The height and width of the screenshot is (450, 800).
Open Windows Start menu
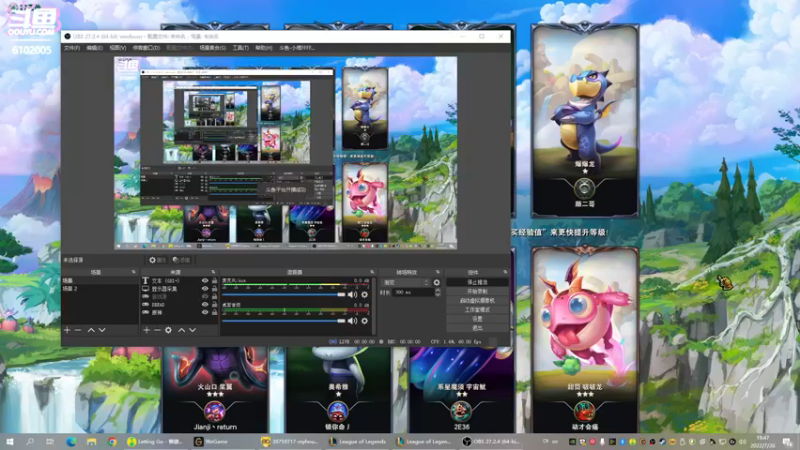(x=10, y=441)
